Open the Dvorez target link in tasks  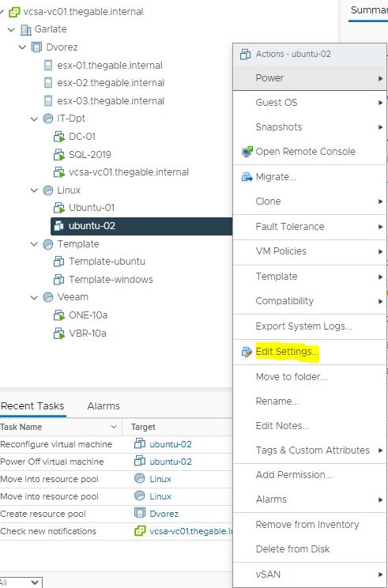(x=164, y=514)
